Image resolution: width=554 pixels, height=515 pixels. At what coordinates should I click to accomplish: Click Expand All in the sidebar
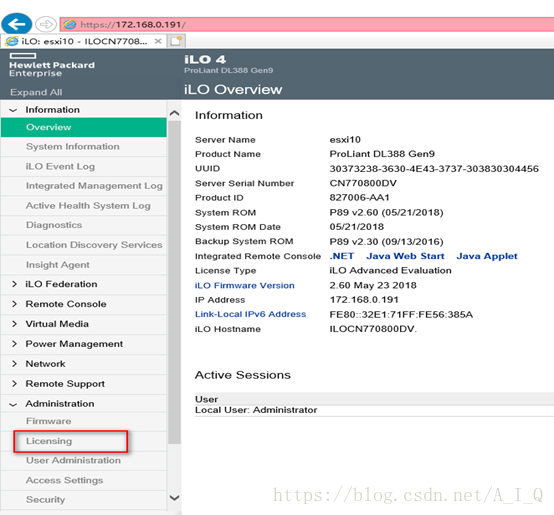click(36, 92)
